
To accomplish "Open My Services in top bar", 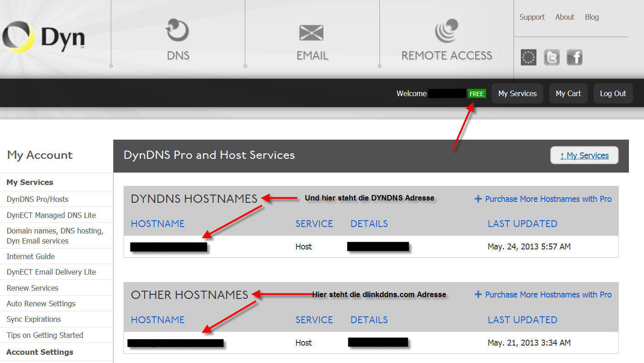I will point(517,93).
